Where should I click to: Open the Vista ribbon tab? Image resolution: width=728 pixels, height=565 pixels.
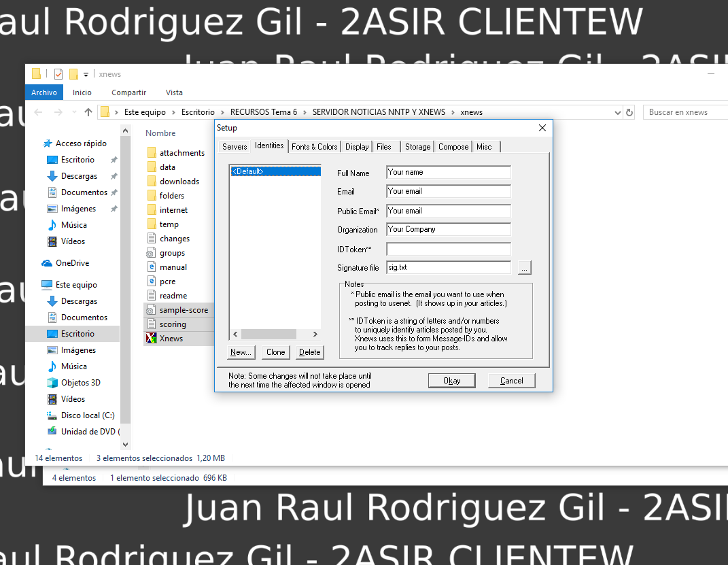(174, 92)
